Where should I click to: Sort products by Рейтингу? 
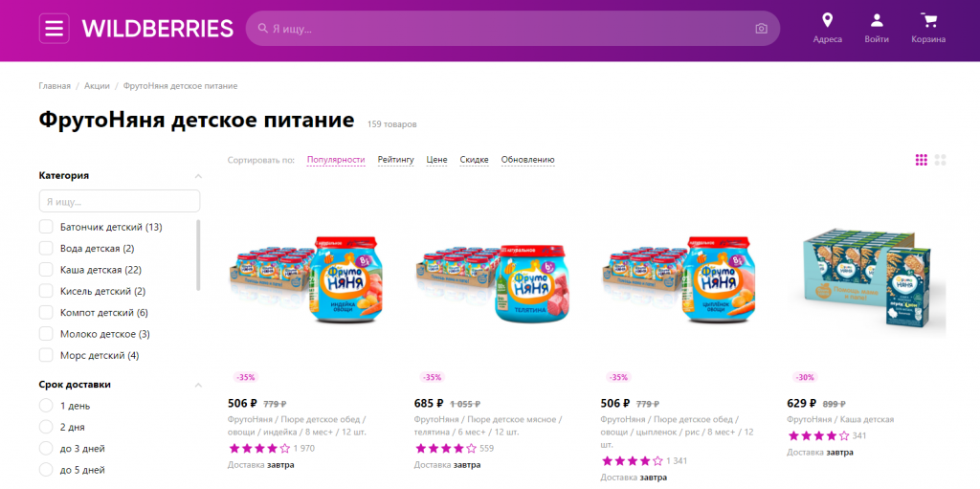pos(395,160)
